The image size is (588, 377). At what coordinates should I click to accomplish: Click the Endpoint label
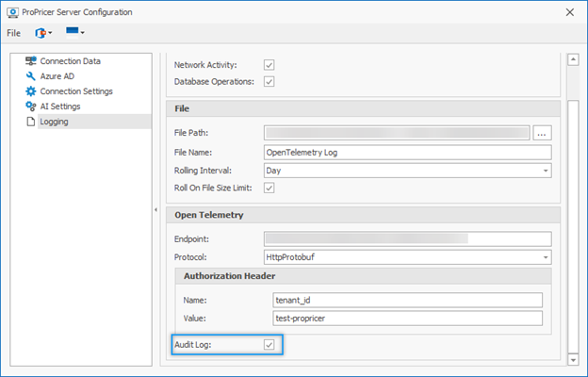point(191,239)
